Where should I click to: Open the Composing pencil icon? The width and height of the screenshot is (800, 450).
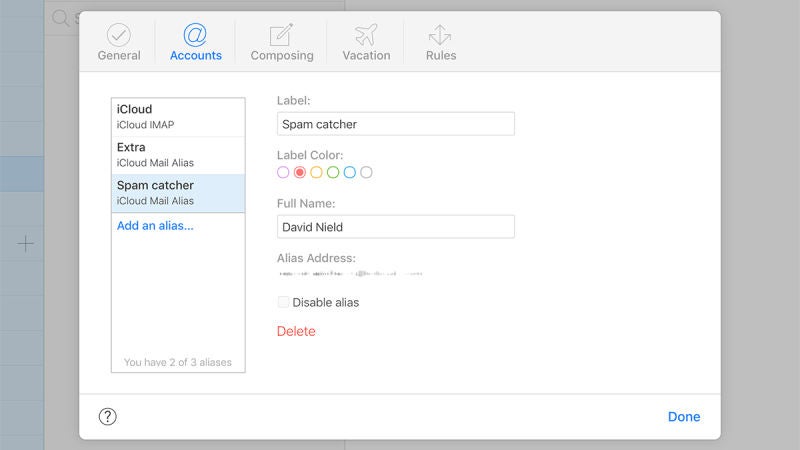pos(282,34)
